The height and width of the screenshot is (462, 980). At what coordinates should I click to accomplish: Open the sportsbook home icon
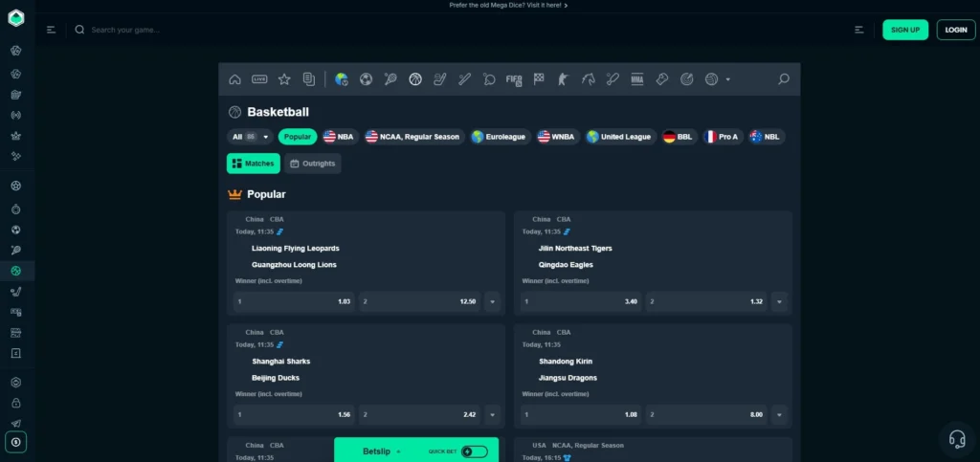[235, 79]
